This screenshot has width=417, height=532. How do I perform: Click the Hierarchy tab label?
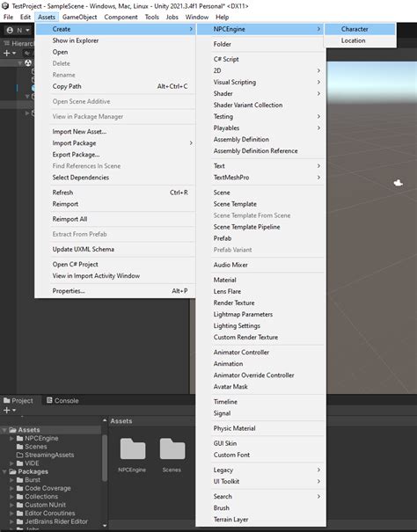pyautogui.click(x=22, y=43)
